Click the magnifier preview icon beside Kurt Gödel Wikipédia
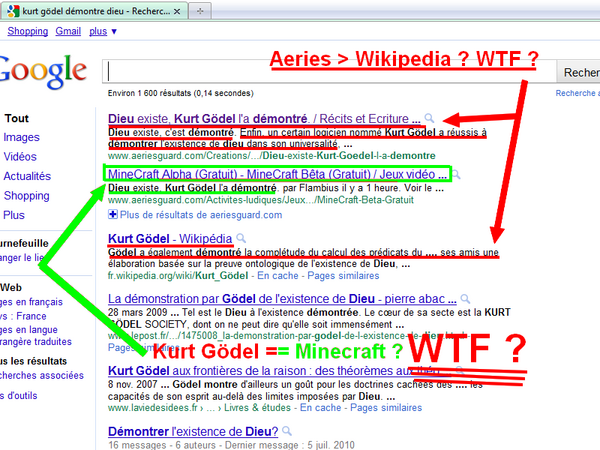 pos(241,238)
